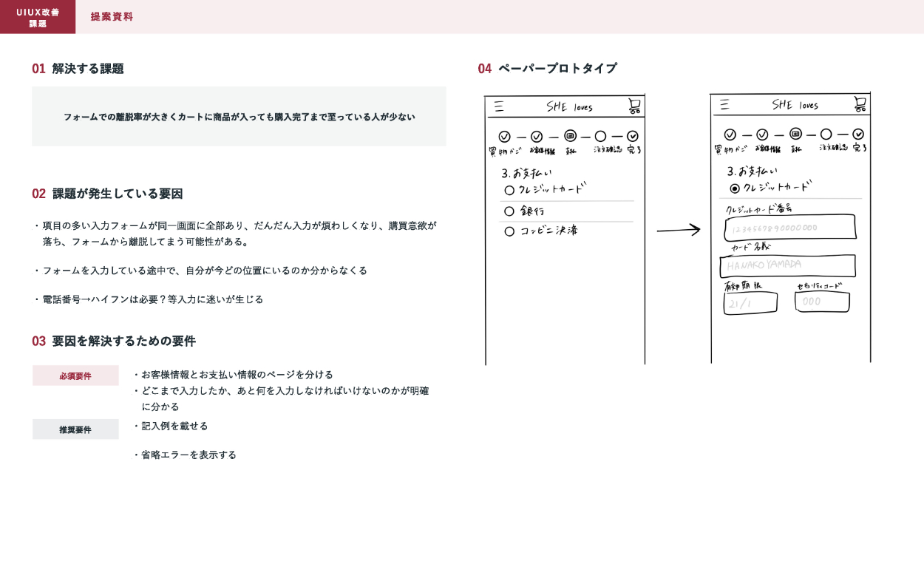Focus the HANAKO YAMADA card name field

click(789, 265)
